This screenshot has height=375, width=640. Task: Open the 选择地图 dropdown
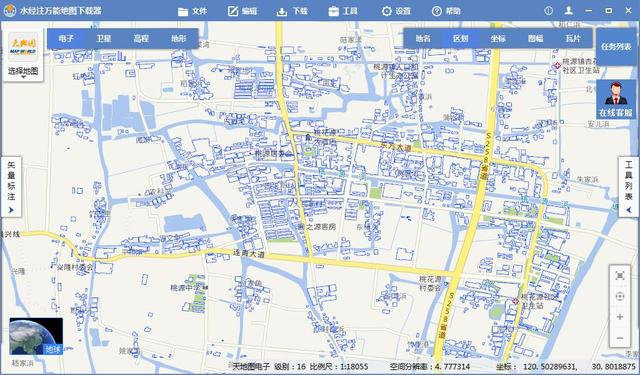pyautogui.click(x=23, y=72)
